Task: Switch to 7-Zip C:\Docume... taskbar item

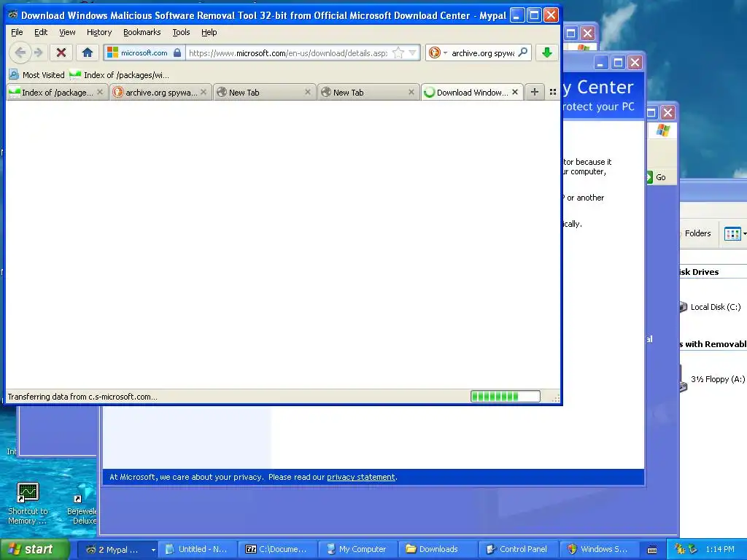Action: pyautogui.click(x=278, y=550)
